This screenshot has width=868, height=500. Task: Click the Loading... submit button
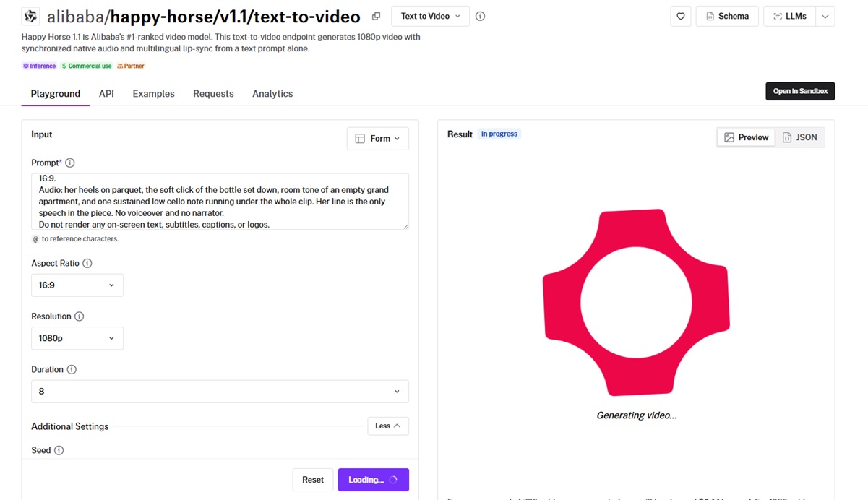(x=373, y=480)
